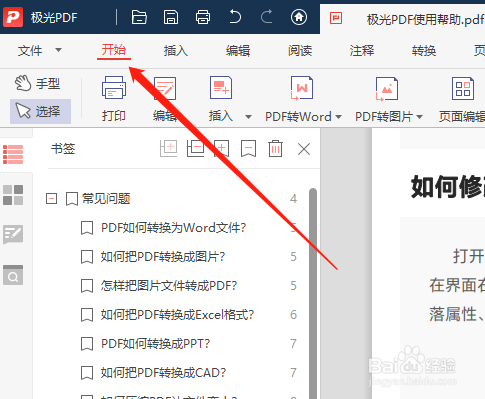Switch to the 注释 tab
485x399 pixels.
362,51
